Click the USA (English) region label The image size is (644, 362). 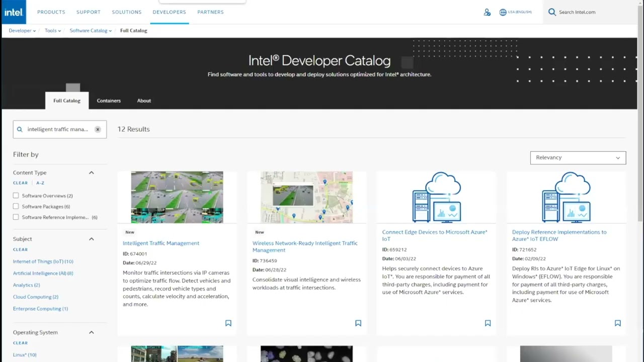(x=520, y=12)
